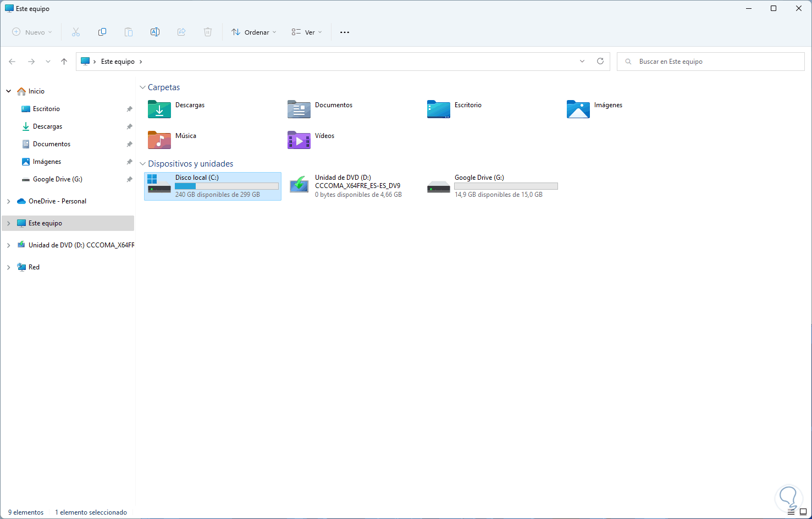Click the computer icon in the address bar
Viewport: 812px width, 519px height.
click(85, 62)
